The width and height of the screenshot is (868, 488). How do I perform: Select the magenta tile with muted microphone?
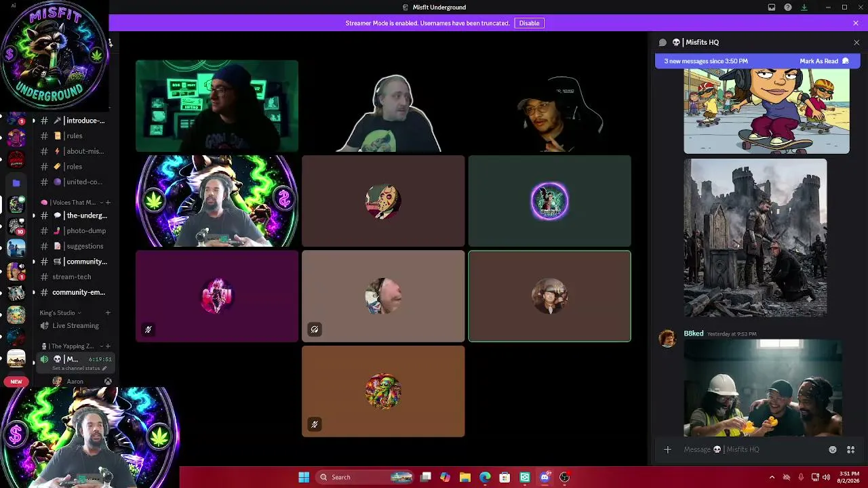tap(217, 296)
